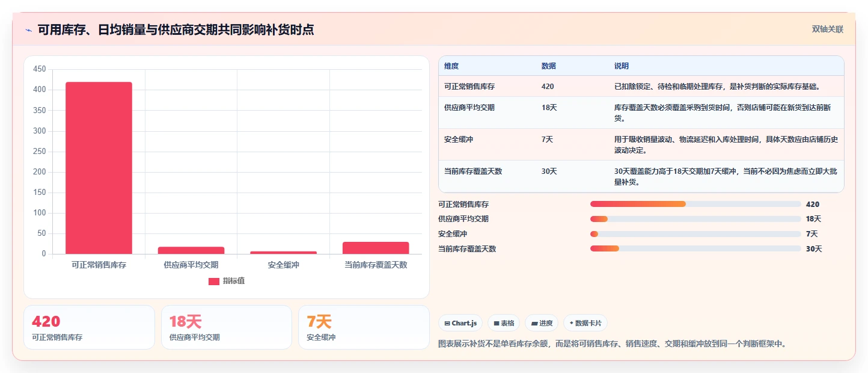Image resolution: width=868 pixels, height=373 pixels.
Task: Click the 当前库存覆盖天数 x-axis label
Action: (376, 265)
